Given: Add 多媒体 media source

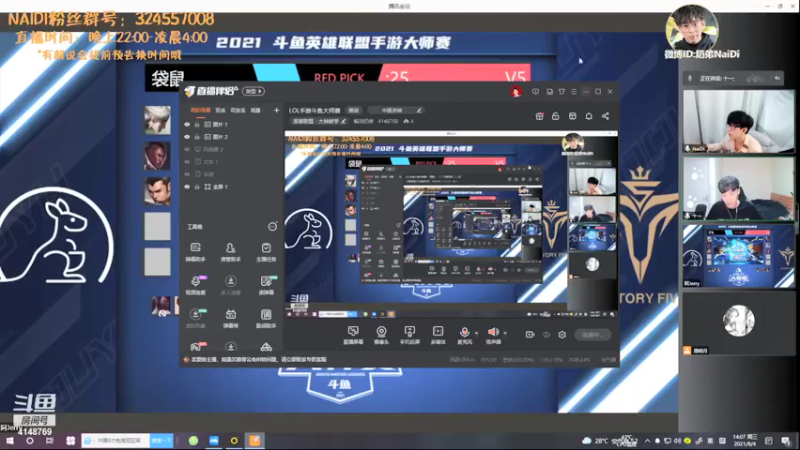Looking at the screenshot, I should [438, 335].
